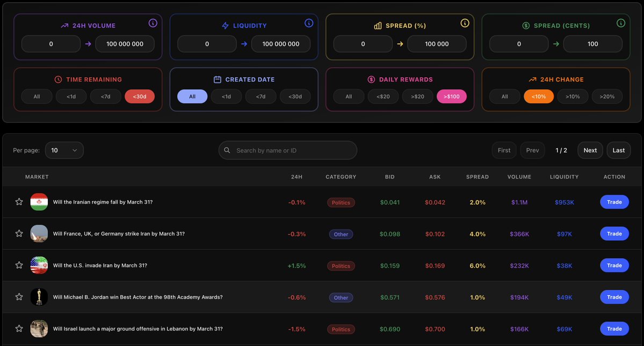This screenshot has width=644, height=346.
Task: Set Time Remaining filter to <1d
Action: [x=71, y=97]
